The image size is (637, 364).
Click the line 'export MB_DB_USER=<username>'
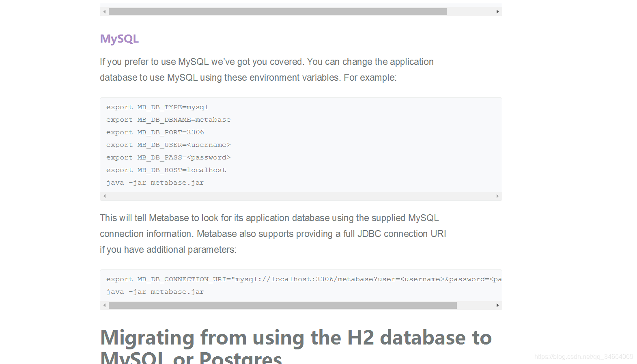tap(168, 145)
